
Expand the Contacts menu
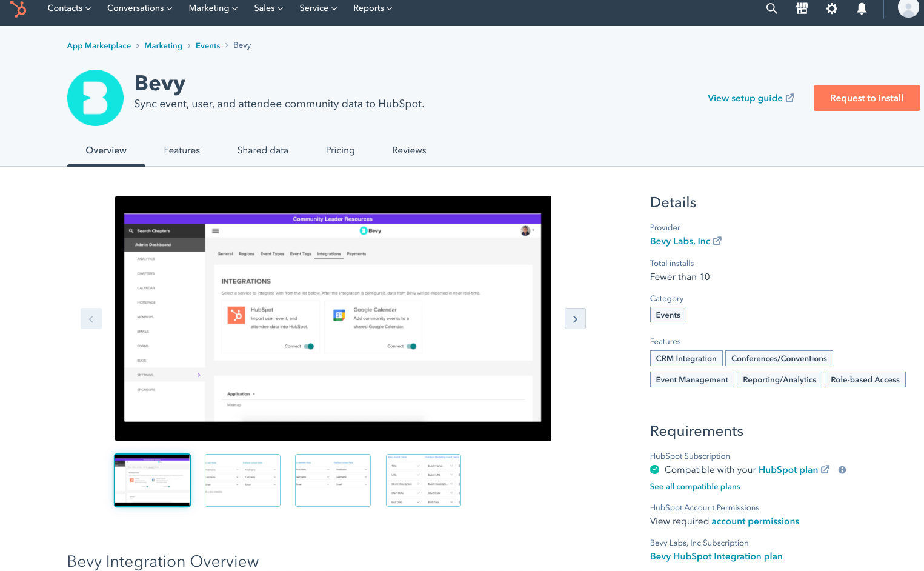click(x=69, y=8)
